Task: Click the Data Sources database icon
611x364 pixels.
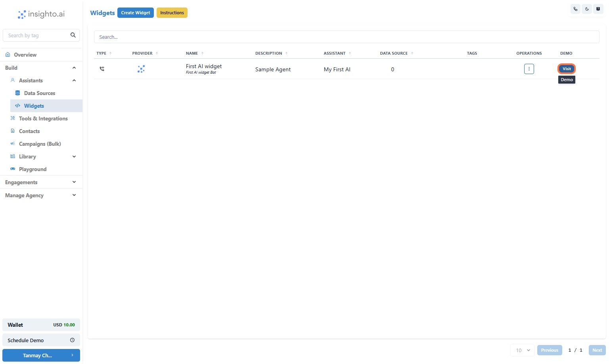Action: [x=17, y=93]
